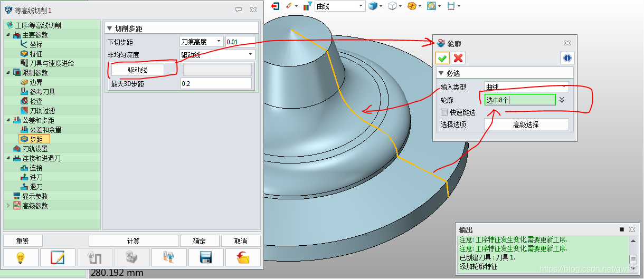Expand the 高级参数 tree node
This screenshot has height=279, width=644.
tap(8, 206)
